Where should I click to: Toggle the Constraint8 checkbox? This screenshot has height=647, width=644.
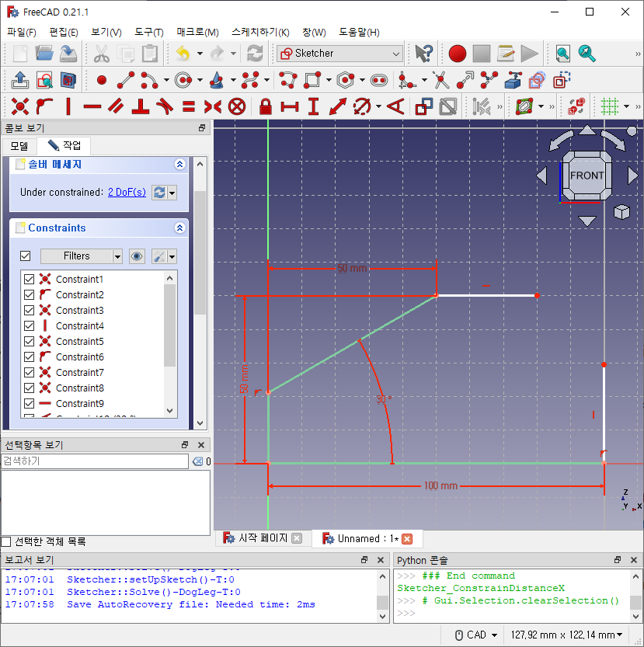(29, 388)
